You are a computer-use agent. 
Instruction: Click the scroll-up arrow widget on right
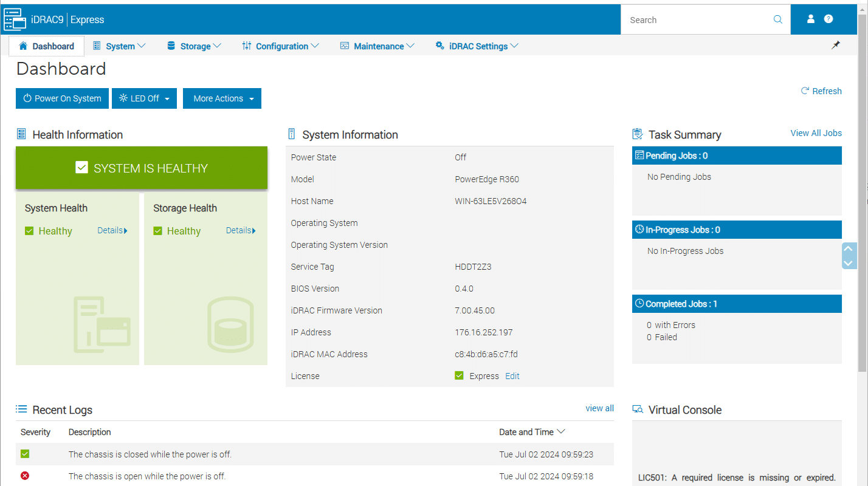[x=849, y=249]
